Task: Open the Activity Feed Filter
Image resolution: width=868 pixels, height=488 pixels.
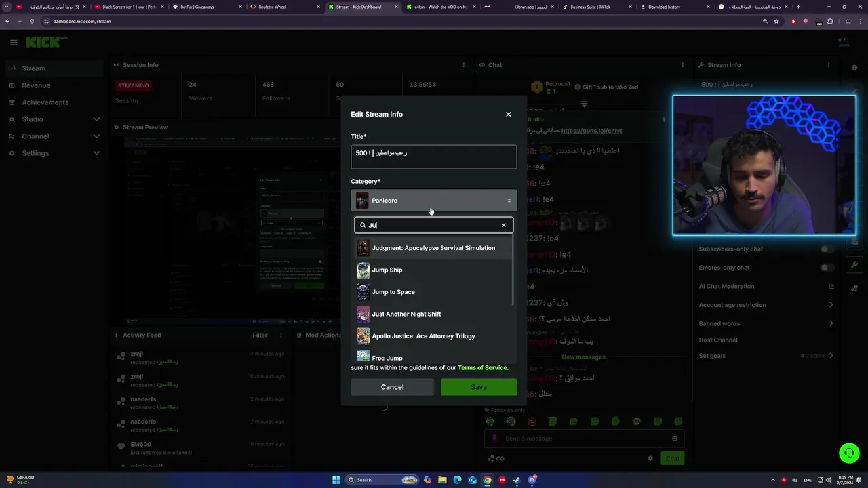Action: 260,335
